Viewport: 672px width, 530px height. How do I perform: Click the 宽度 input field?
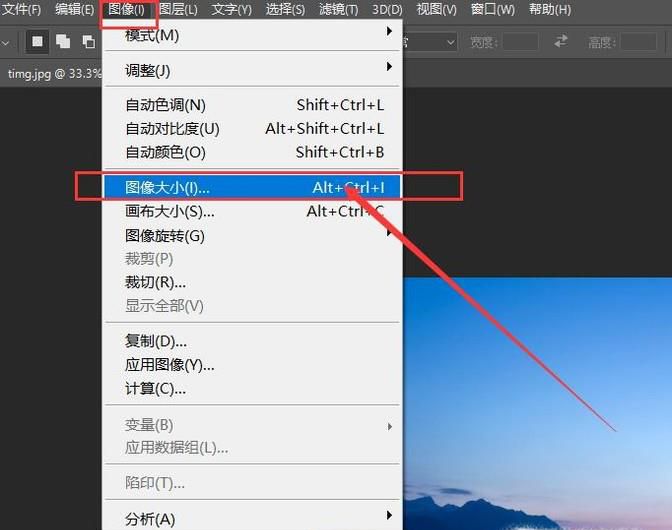click(520, 42)
